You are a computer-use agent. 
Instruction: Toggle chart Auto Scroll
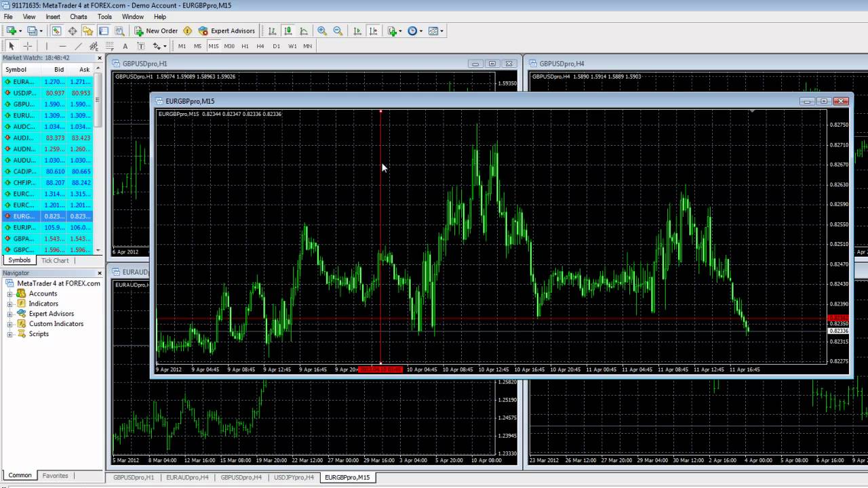357,30
